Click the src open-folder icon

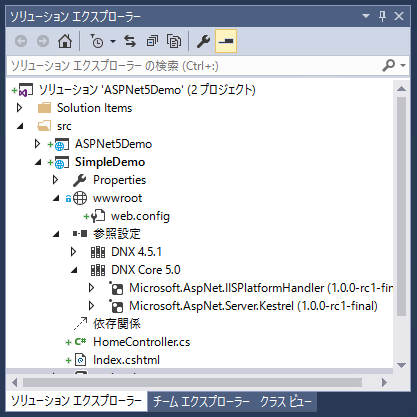[x=44, y=126]
